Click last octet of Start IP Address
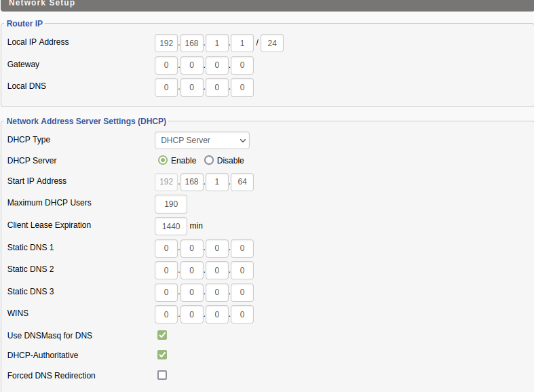The width and height of the screenshot is (534, 392). 242,182
